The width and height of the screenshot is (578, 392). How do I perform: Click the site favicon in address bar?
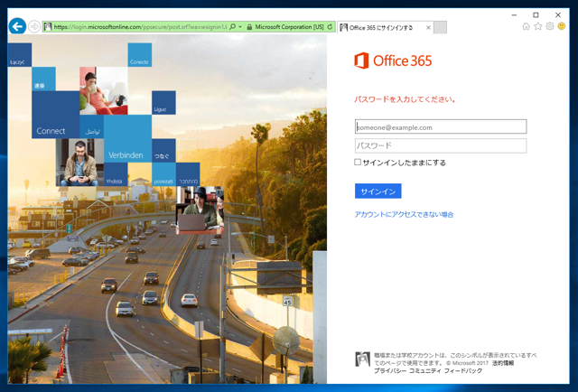pos(48,27)
